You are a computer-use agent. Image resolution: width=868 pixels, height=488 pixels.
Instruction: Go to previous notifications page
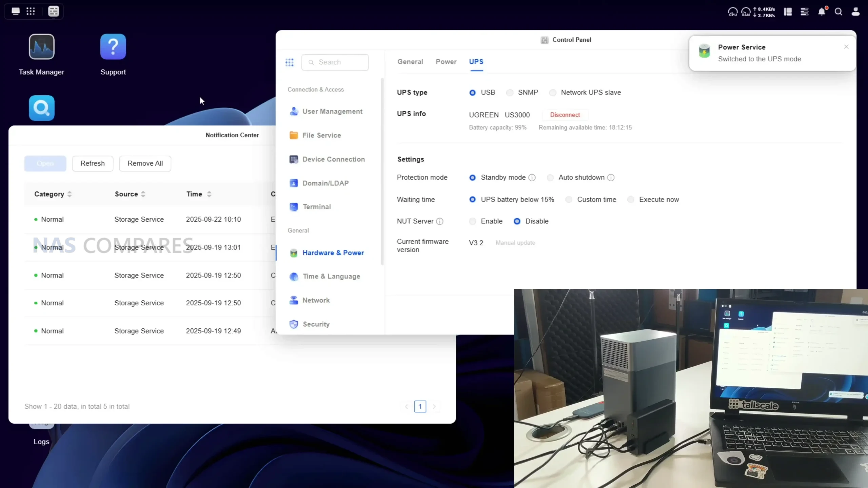406,406
